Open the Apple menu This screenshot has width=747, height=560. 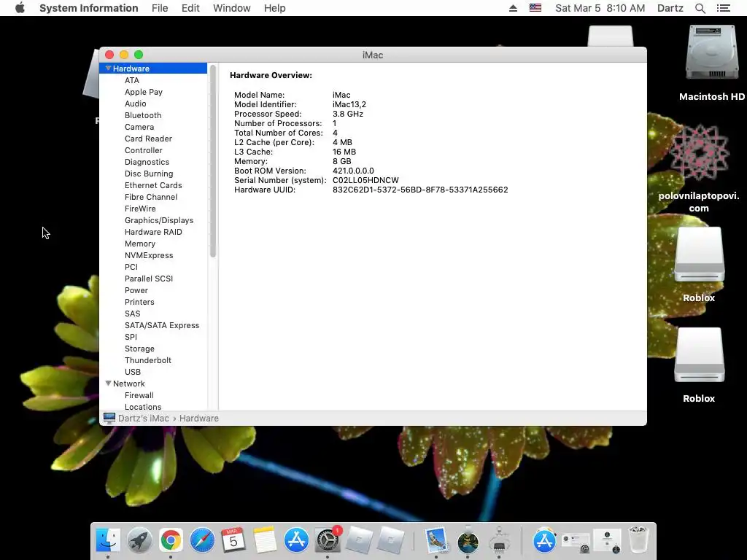tap(20, 8)
